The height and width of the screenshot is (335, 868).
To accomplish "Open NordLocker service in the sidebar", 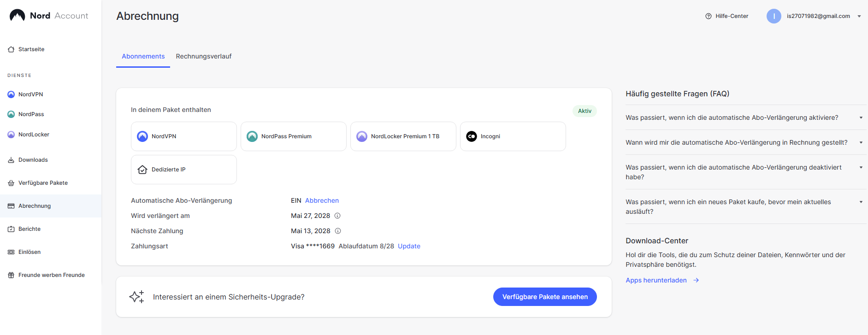I will (x=51, y=135).
